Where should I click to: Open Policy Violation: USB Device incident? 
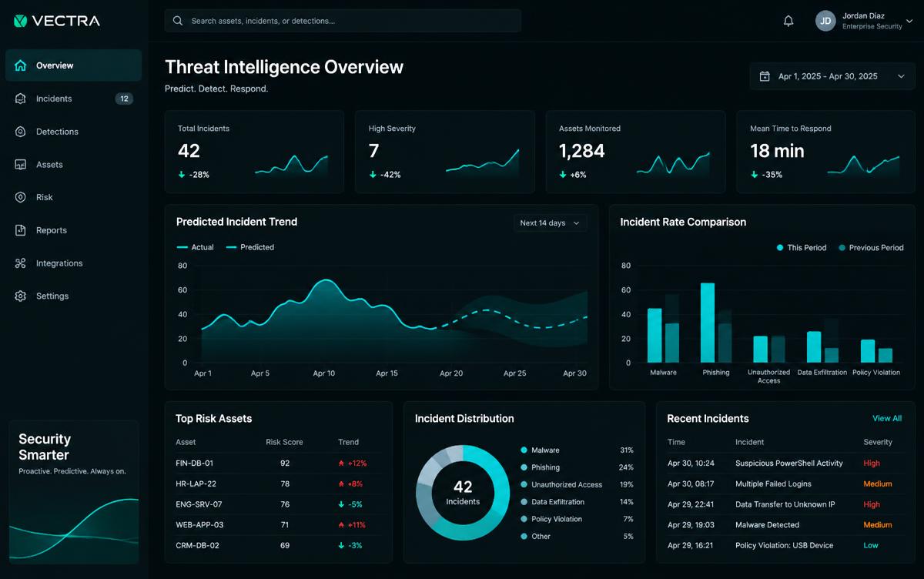[784, 545]
